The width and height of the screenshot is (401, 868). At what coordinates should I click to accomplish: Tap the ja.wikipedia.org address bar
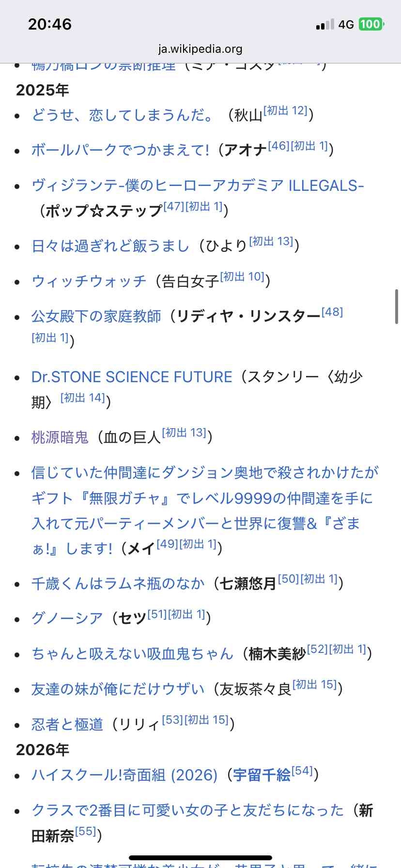tap(200, 49)
